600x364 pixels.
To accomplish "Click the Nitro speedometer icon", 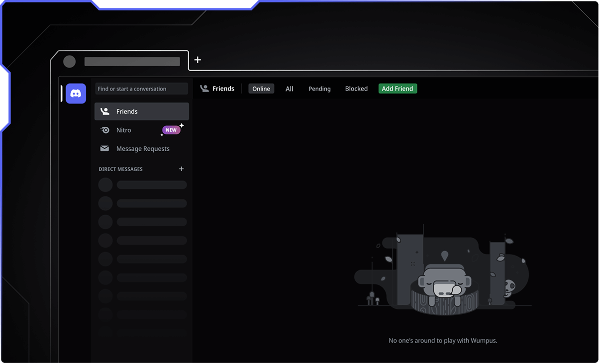I will coord(105,130).
